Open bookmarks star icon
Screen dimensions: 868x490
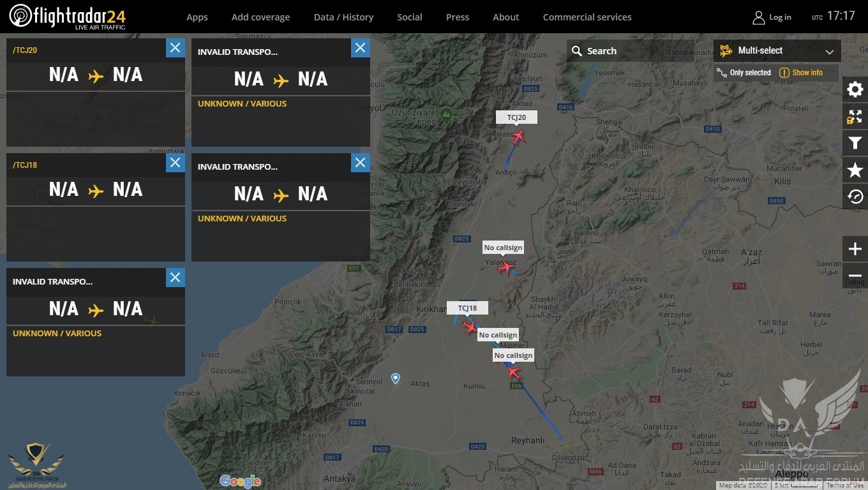(855, 170)
